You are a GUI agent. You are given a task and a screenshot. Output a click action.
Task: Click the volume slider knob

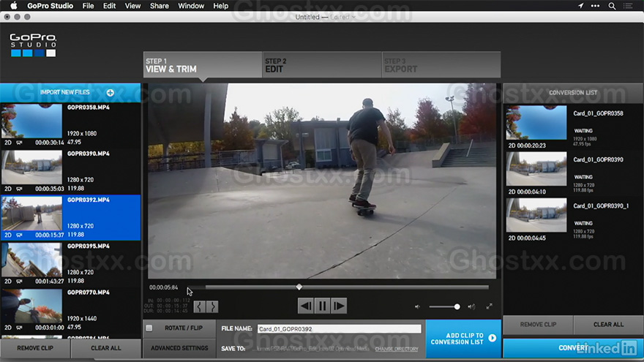click(457, 306)
